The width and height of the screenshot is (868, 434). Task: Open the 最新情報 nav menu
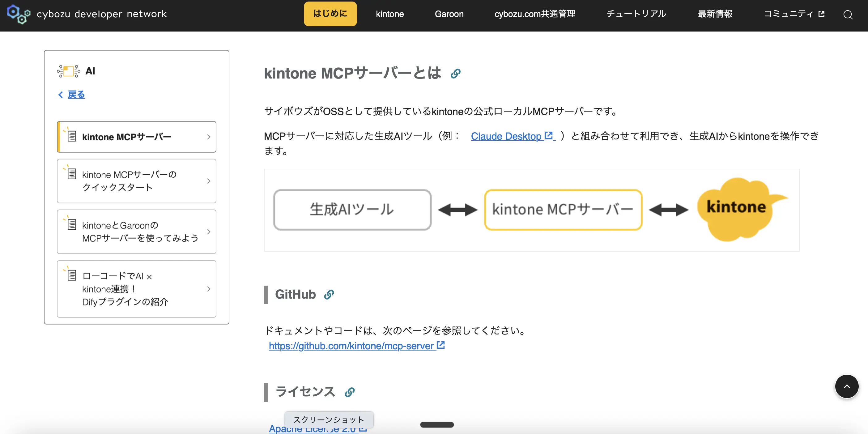pos(715,14)
